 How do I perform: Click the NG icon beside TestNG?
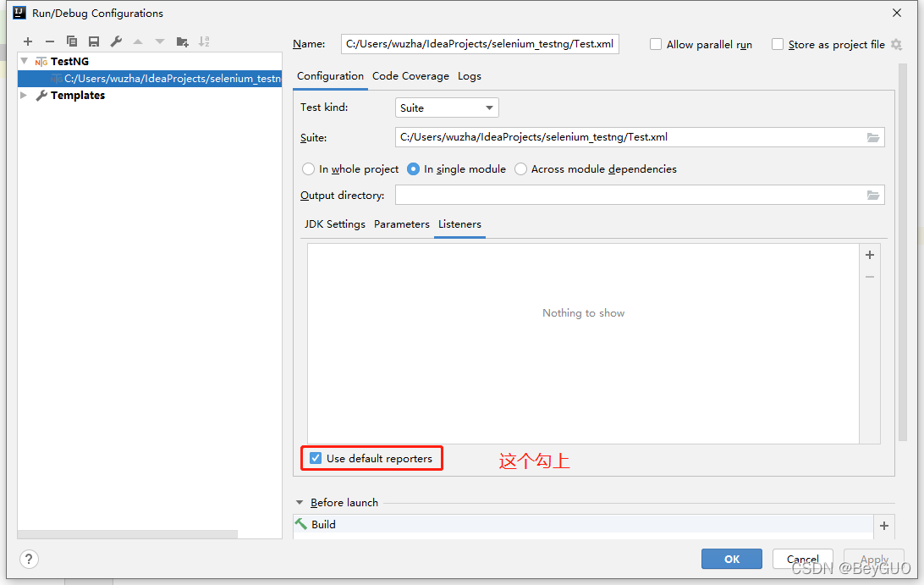point(41,61)
